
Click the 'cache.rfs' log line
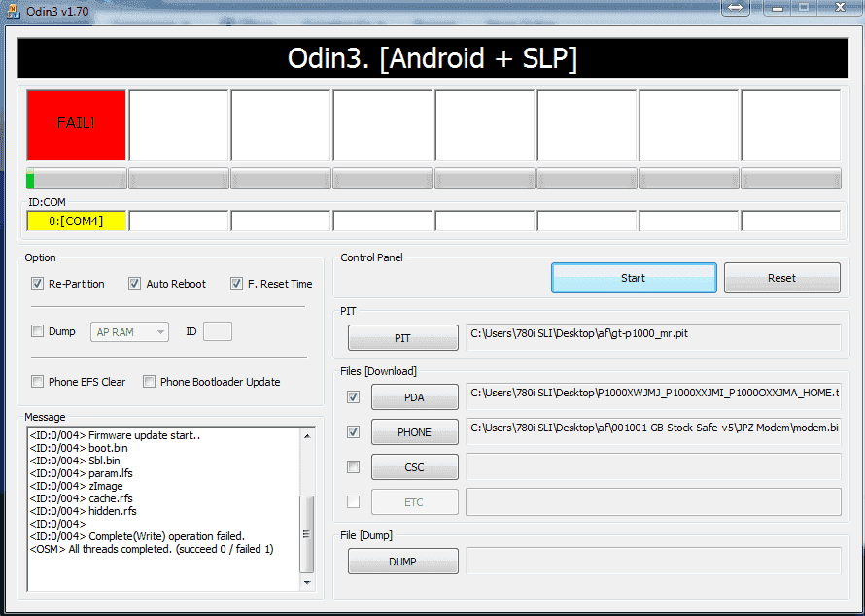coord(81,498)
